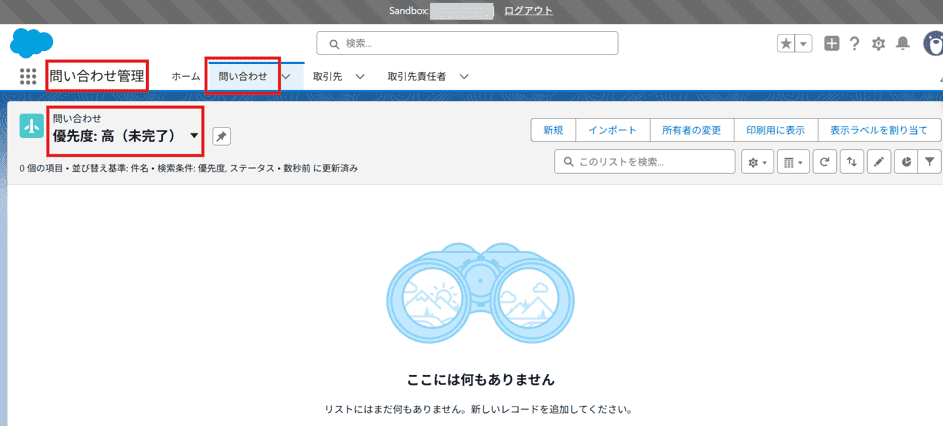Click the Salesforce cloud logo
943x426 pixels.
(31, 43)
